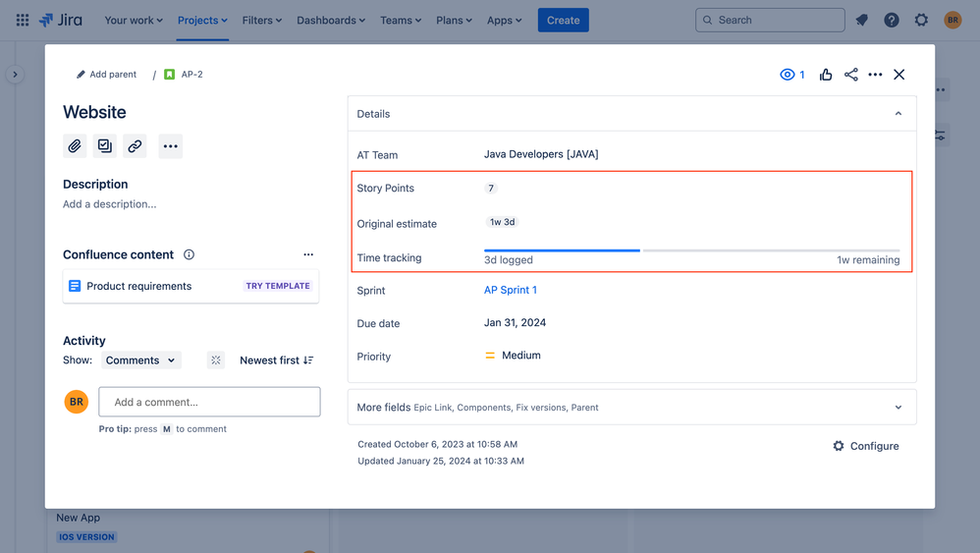
Task: Open more actions under Website title
Action: (x=170, y=146)
